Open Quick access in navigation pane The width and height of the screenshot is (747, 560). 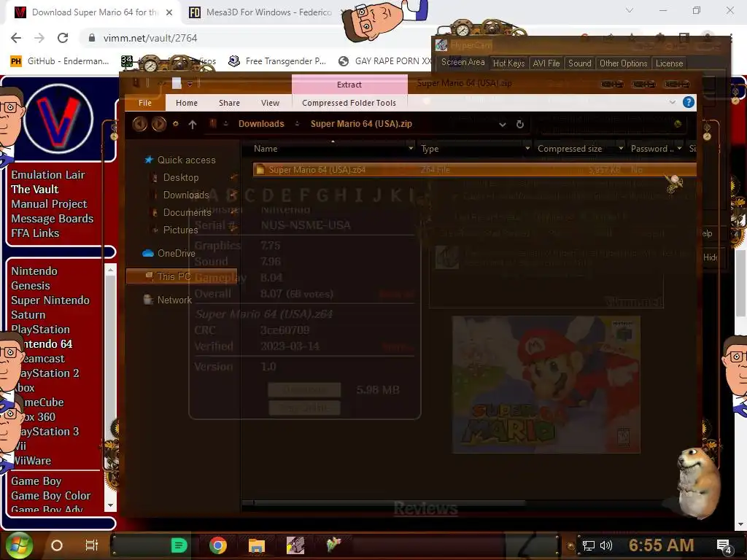[186, 160]
